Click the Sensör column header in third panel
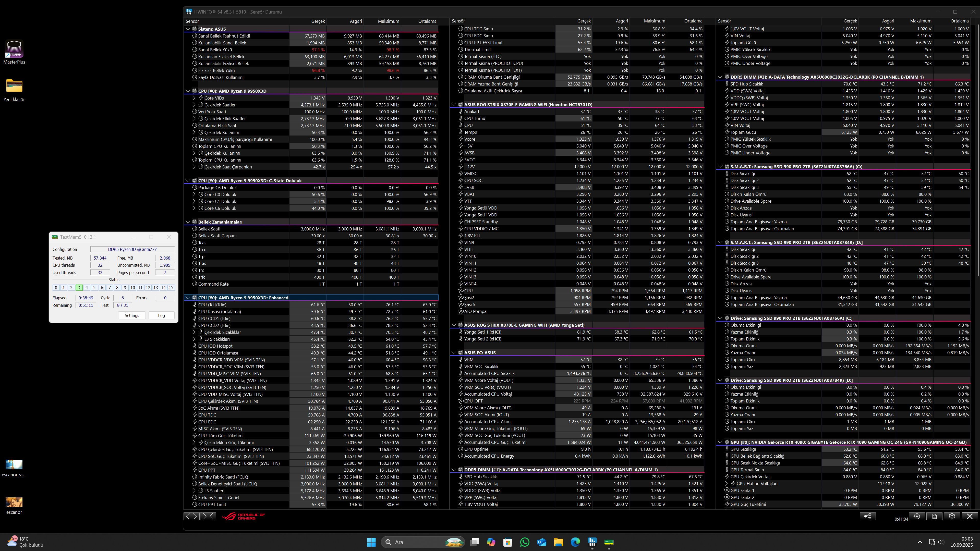This screenshot has width=980, height=551. 768,21
